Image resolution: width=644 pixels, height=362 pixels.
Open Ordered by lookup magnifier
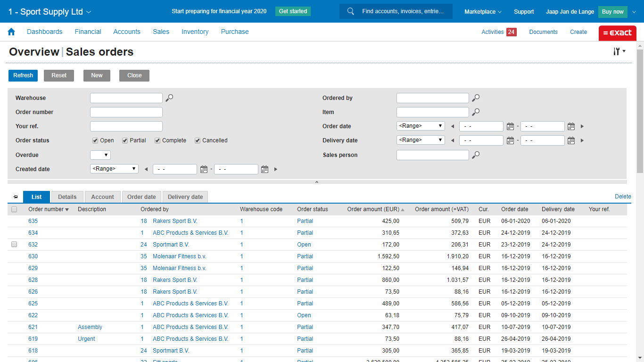(x=476, y=98)
